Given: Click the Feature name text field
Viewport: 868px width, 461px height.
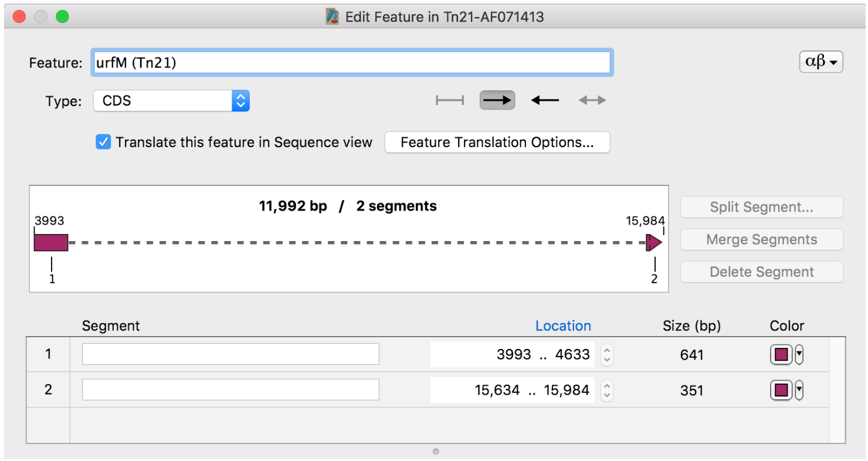Looking at the screenshot, I should [x=352, y=63].
